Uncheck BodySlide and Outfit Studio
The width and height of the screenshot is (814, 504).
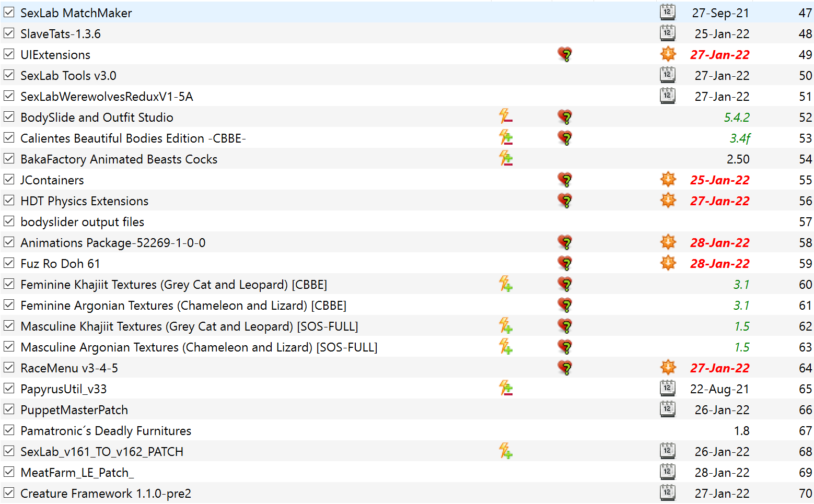tap(9, 116)
